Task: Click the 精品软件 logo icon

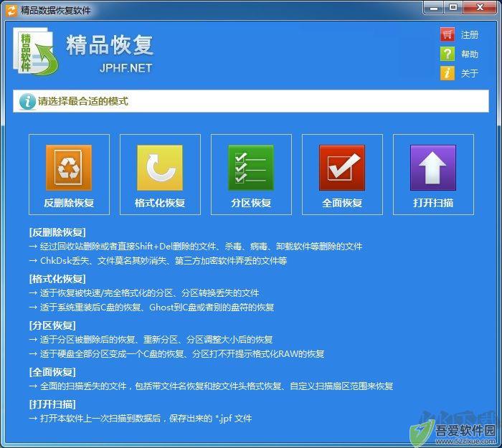Action: [35, 51]
